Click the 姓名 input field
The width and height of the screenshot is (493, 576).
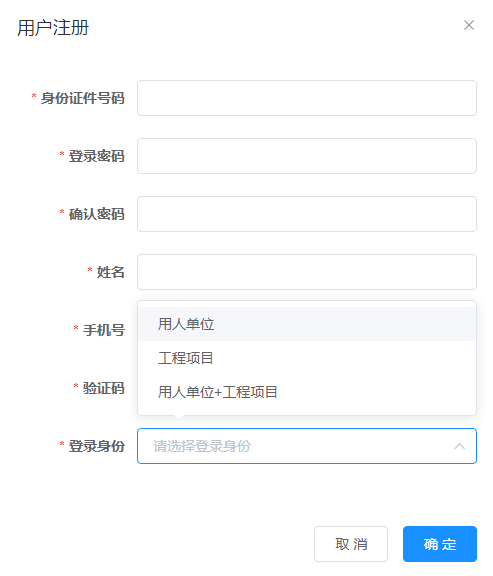(x=307, y=272)
